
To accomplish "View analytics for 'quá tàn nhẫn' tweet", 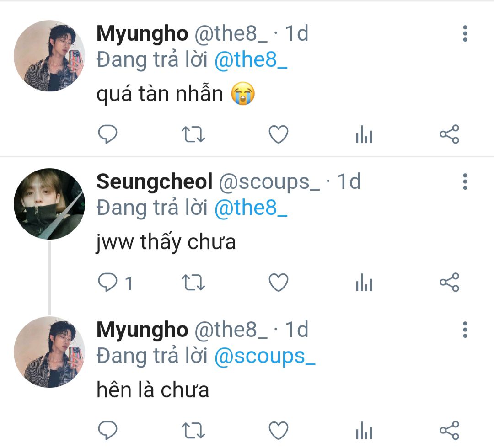I will (x=364, y=134).
